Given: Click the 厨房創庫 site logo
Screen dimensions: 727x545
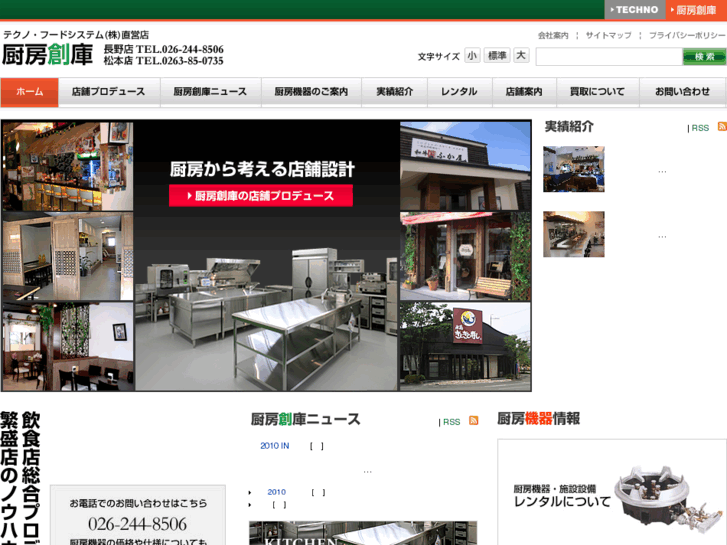Looking at the screenshot, I should (47, 55).
